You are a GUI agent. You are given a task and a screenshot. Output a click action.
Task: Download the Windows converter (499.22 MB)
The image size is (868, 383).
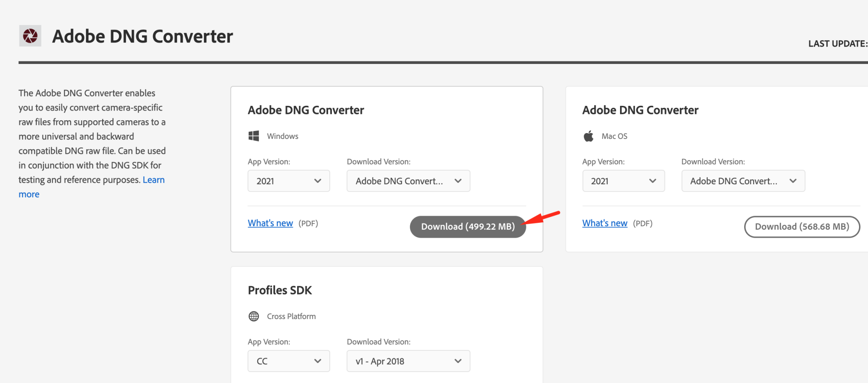(x=468, y=227)
